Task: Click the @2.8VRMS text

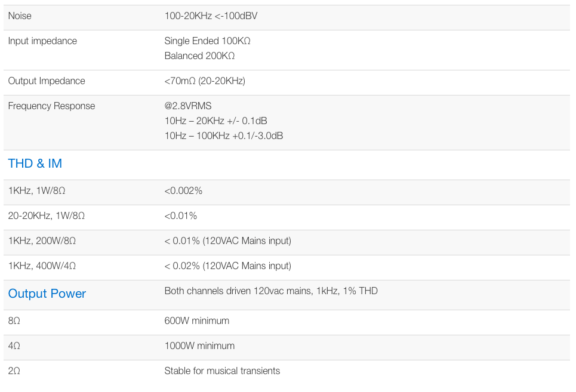Action: [188, 106]
